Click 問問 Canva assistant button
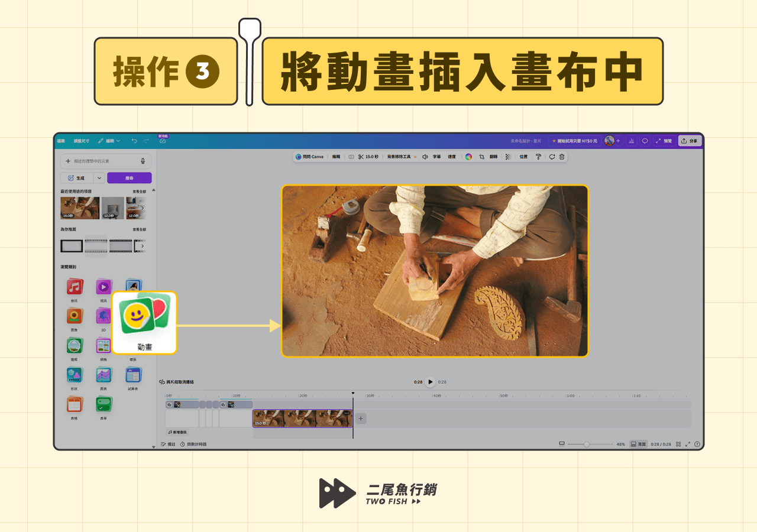757x532 pixels. pyautogui.click(x=309, y=157)
